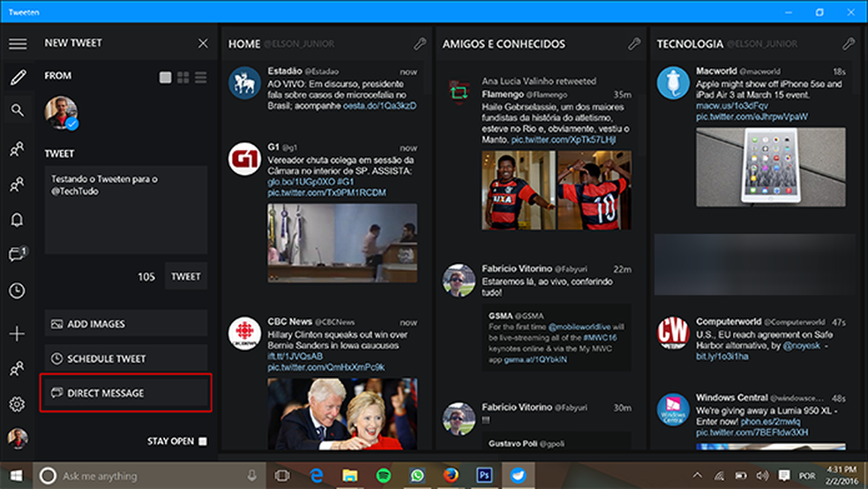Close the New Tweet panel
The width and height of the screenshot is (868, 489).
(203, 43)
